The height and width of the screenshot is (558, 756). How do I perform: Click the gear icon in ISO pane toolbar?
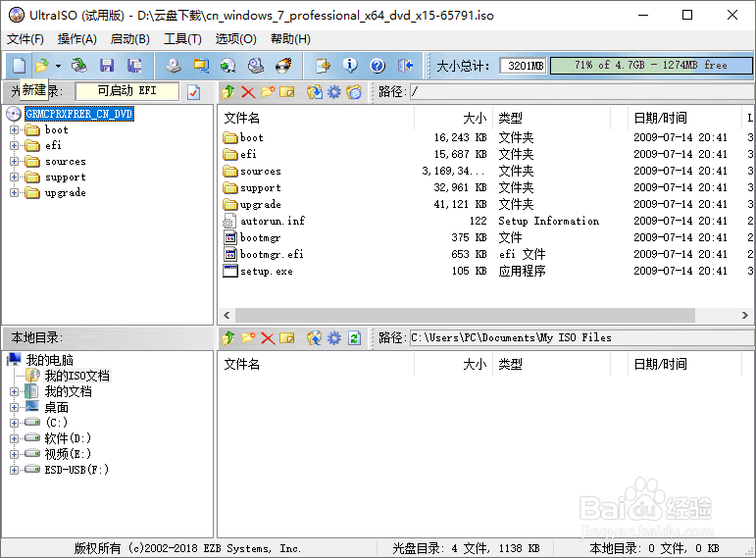(x=334, y=91)
